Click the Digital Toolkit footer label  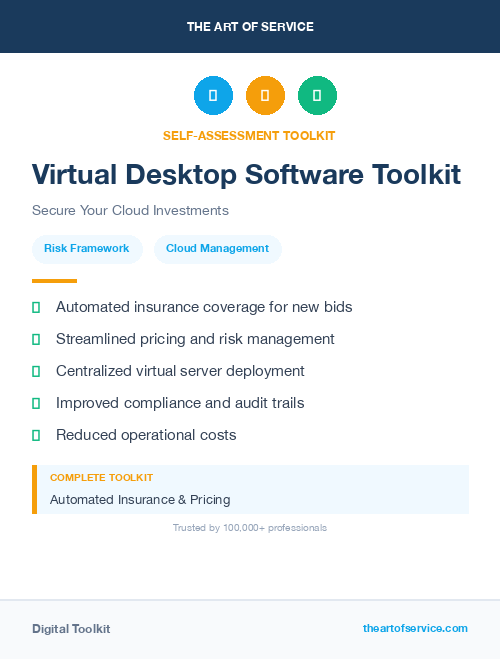71,629
